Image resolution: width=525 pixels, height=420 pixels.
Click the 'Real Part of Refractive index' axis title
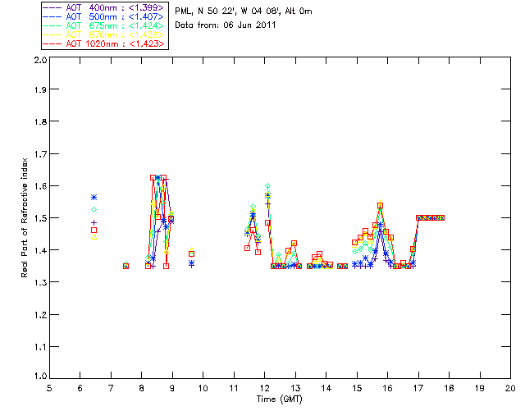pos(25,217)
